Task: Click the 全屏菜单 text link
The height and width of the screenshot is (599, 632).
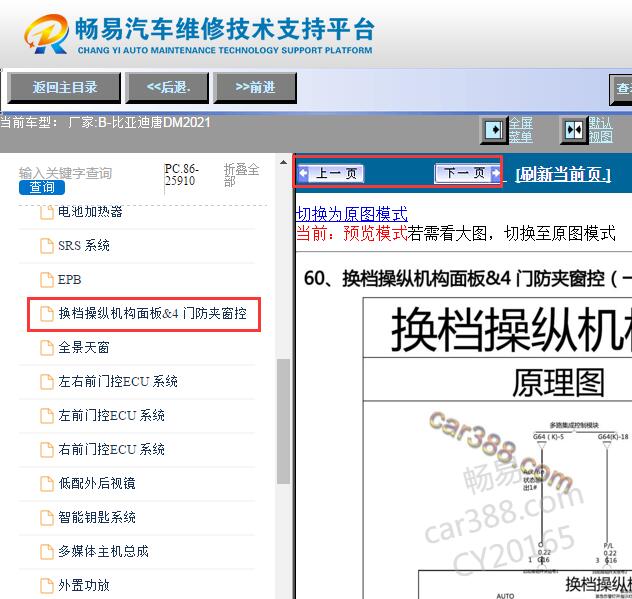Action: pyautogui.click(x=520, y=130)
